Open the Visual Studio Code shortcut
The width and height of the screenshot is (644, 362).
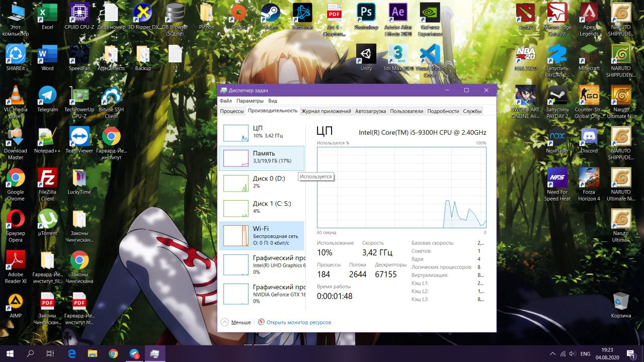(430, 60)
